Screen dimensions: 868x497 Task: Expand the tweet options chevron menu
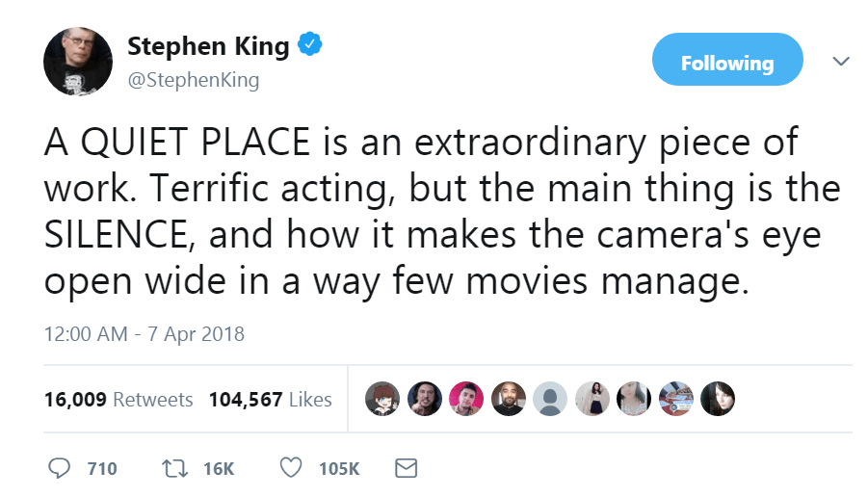tap(841, 62)
